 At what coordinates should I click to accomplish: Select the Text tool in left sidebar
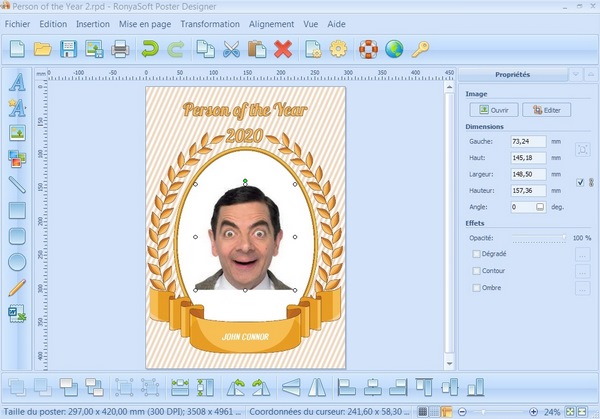click(x=17, y=82)
